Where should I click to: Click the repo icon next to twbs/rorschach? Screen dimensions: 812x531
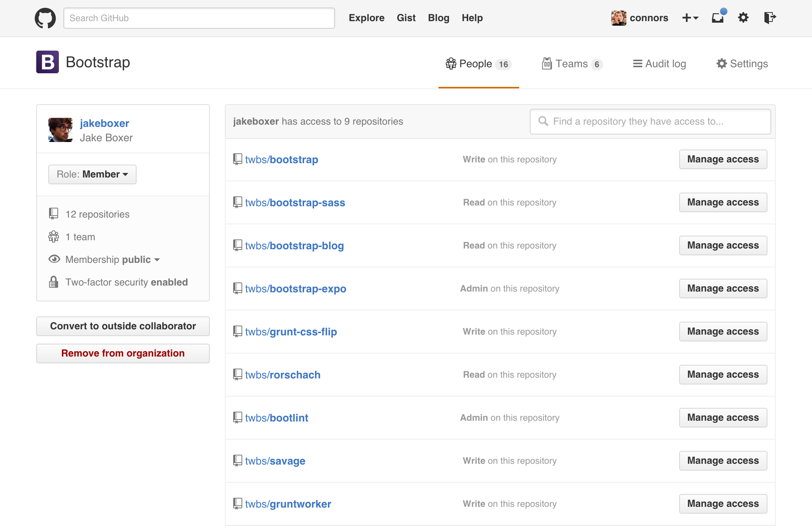[237, 374]
